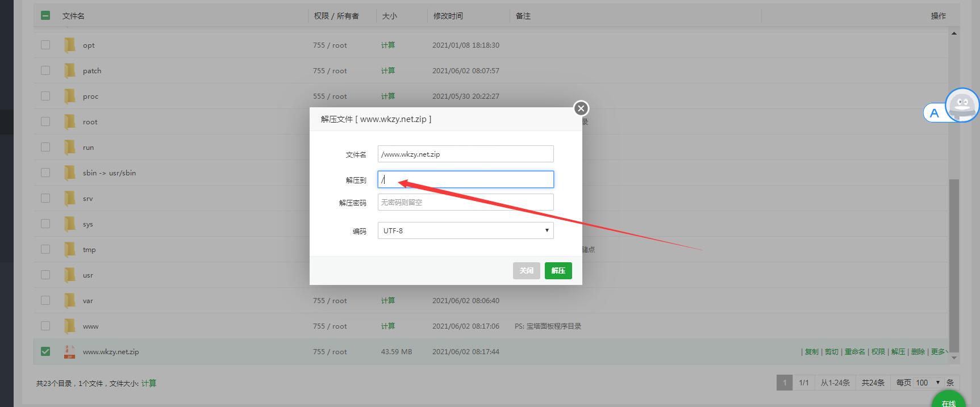The height and width of the screenshot is (407, 980).
Task: Open the per-page 100 count dropdown
Action: [927, 383]
